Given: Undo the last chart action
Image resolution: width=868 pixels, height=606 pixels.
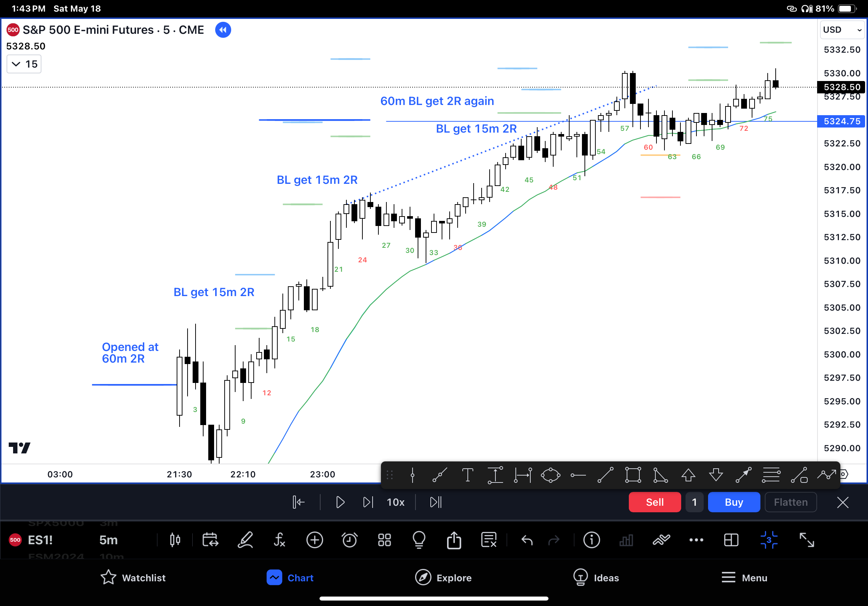Looking at the screenshot, I should 527,540.
